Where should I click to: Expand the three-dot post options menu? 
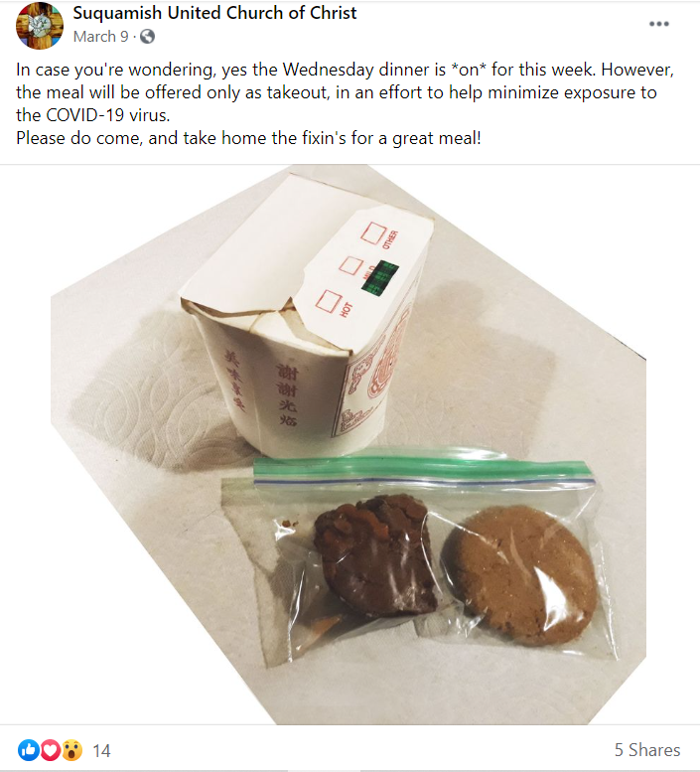[658, 24]
